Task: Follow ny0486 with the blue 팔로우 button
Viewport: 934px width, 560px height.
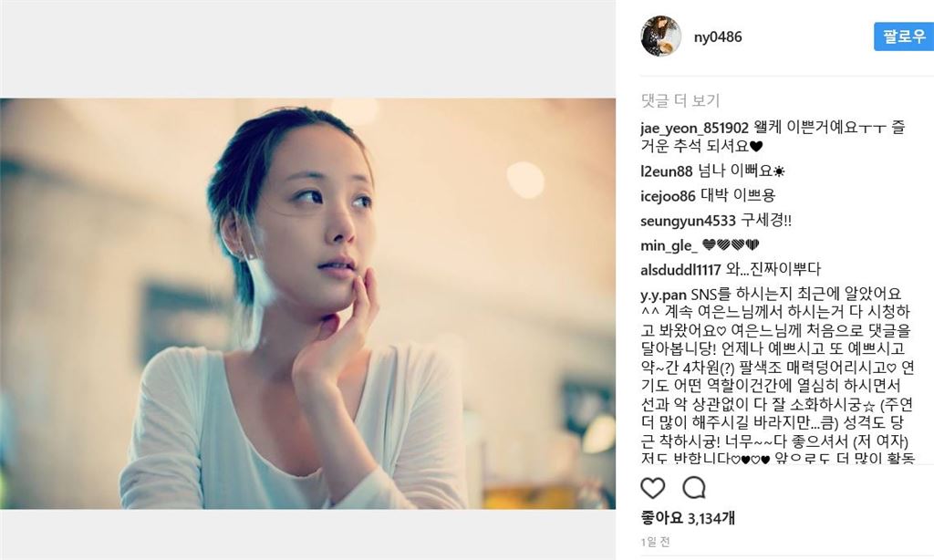Action: click(x=904, y=36)
